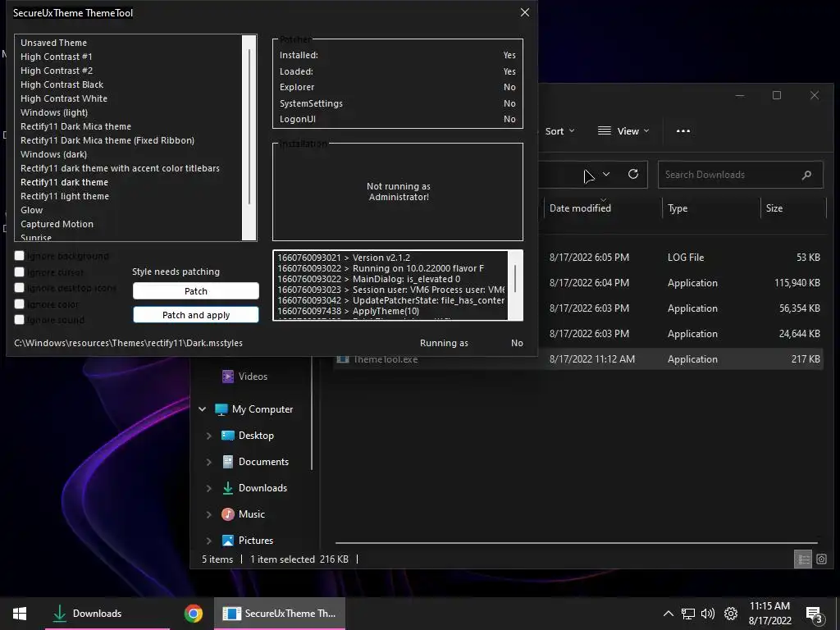Select High Contrast #1 theme
Viewport: 840px width, 630px height.
point(57,57)
